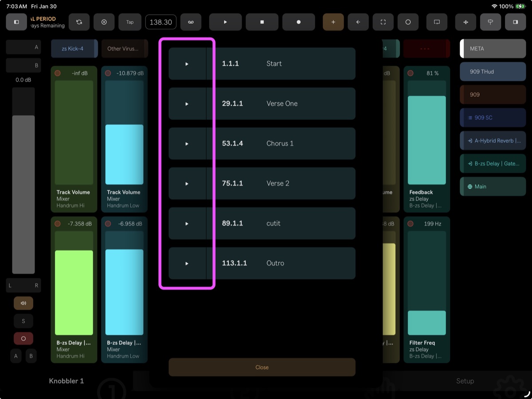Toggle red dot beside -10.879 dB
This screenshot has width=532, height=399.
108,73
